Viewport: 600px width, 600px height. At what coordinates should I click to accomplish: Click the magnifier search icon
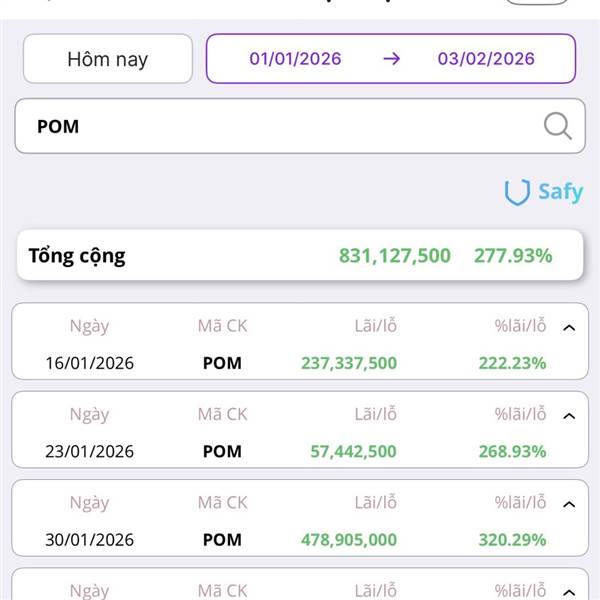click(557, 126)
